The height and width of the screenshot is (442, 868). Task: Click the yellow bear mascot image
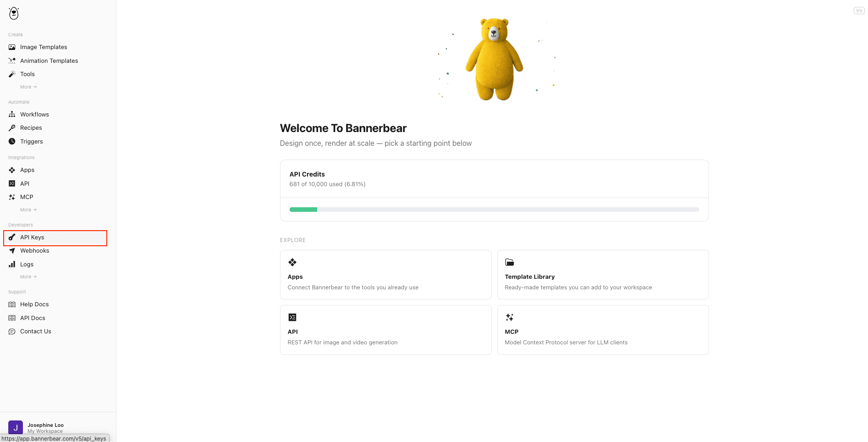pos(494,59)
